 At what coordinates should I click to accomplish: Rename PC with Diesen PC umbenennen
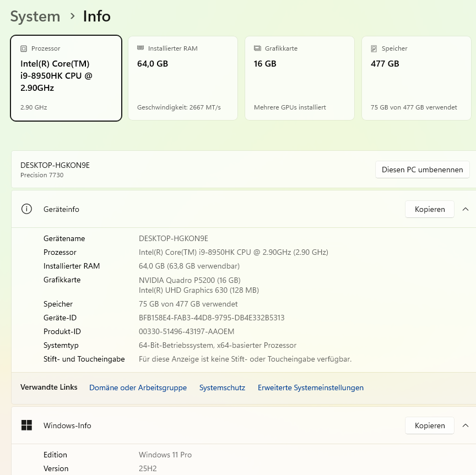coord(422,170)
